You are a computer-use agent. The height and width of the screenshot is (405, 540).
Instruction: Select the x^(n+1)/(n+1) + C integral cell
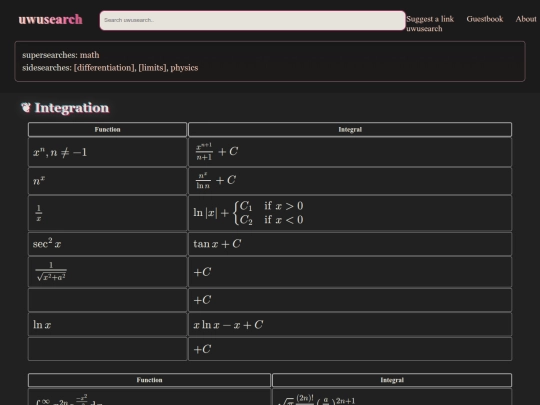[350, 152]
